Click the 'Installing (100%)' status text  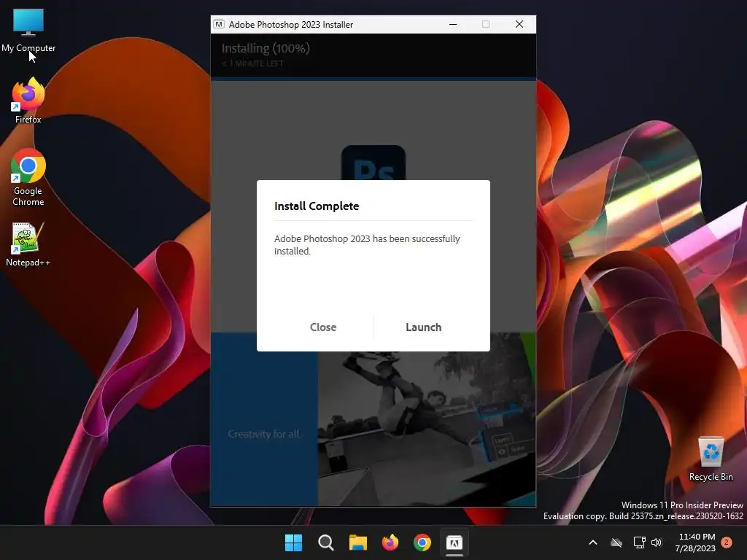coord(266,48)
